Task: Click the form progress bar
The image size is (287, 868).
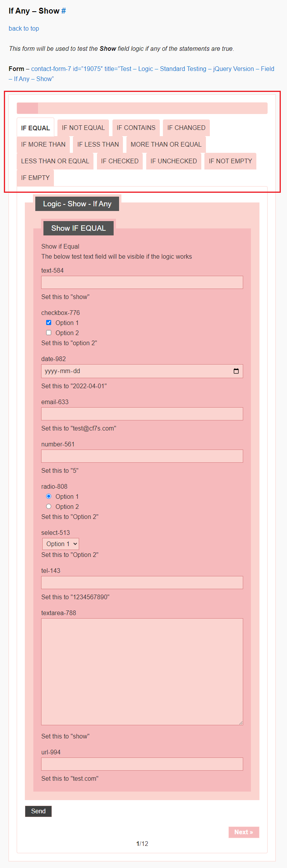Action: click(x=142, y=108)
